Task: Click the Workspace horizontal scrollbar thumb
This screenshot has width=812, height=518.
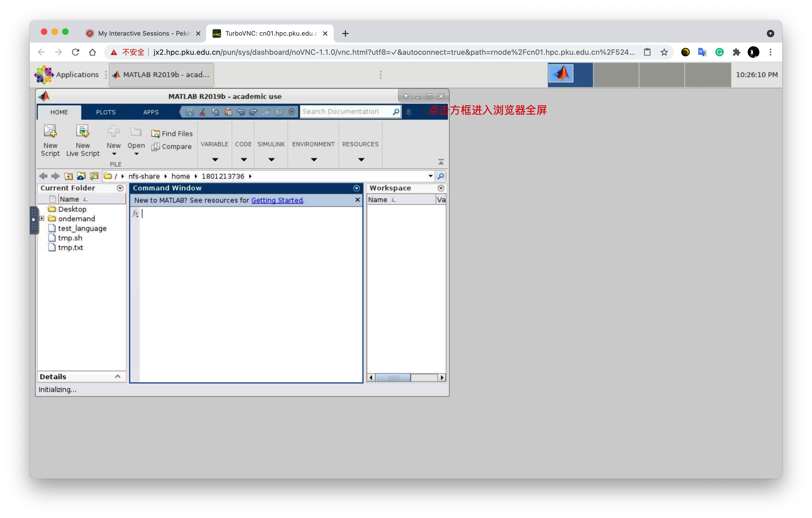Action: click(393, 377)
